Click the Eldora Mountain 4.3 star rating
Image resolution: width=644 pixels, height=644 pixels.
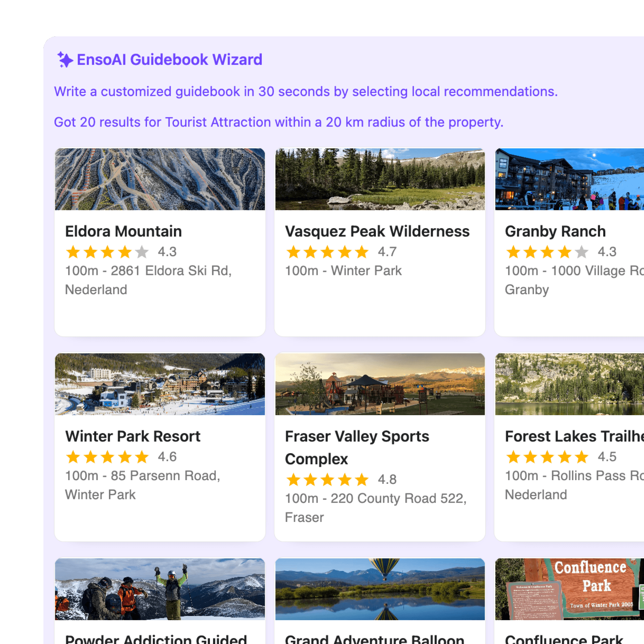pyautogui.click(x=121, y=252)
